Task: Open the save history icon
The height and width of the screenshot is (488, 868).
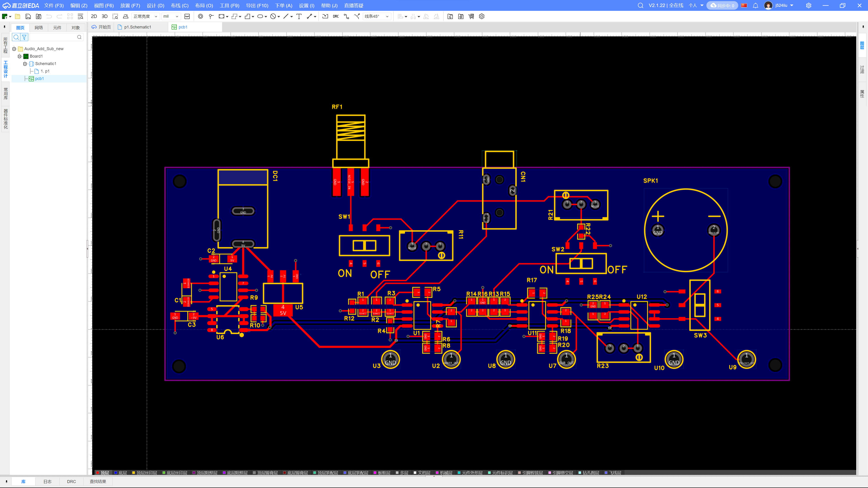Action: [39, 16]
